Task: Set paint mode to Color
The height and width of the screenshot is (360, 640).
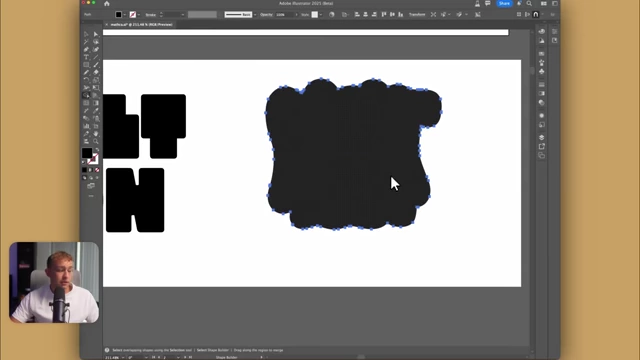Action: [x=84, y=170]
